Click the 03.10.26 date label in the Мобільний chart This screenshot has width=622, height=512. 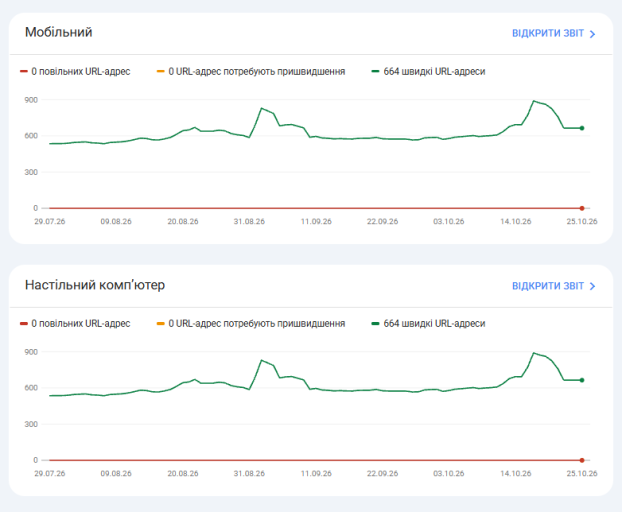(x=449, y=221)
